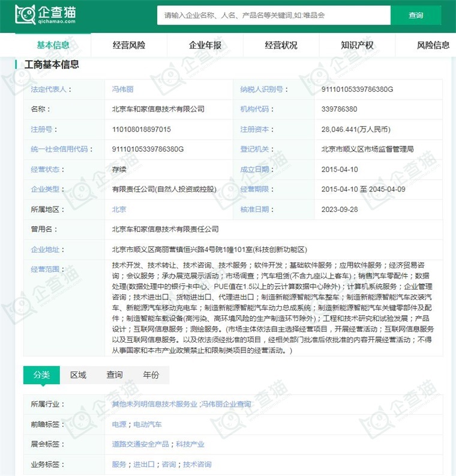Open the 服务 business tag

[x=119, y=465]
